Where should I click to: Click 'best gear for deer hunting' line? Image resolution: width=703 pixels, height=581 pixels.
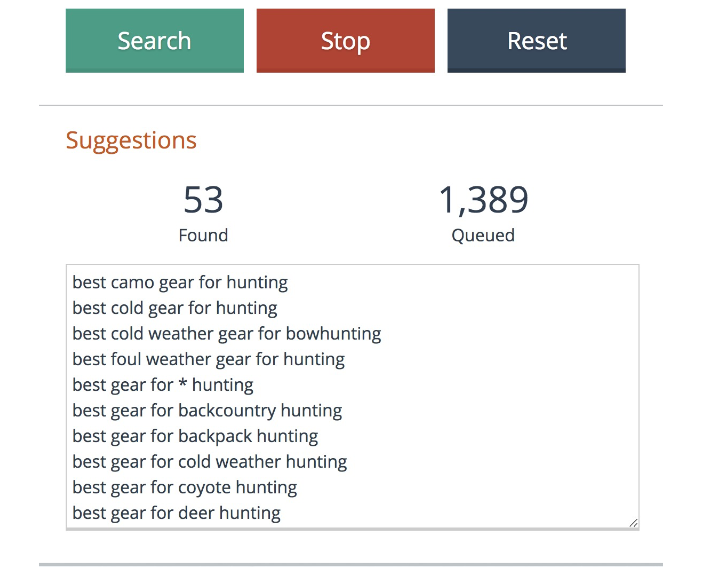[176, 513]
